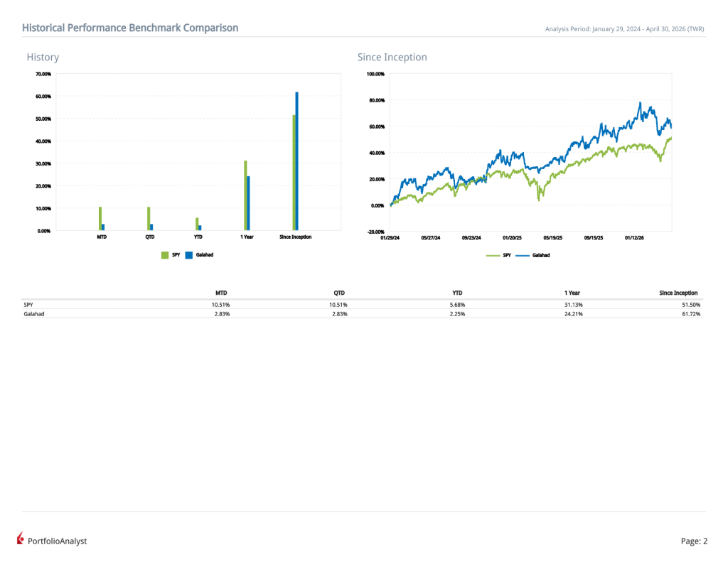728x562 pixels.
Task: Click the MTD column header in the table
Action: tap(222, 293)
